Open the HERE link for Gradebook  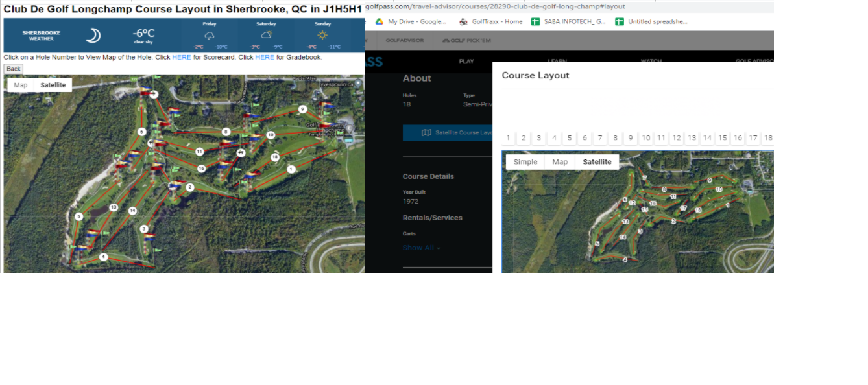coord(265,57)
